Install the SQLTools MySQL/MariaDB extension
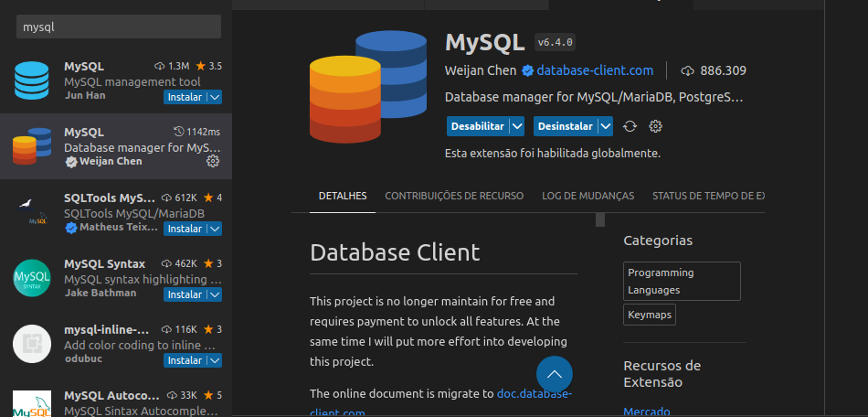 click(x=185, y=229)
